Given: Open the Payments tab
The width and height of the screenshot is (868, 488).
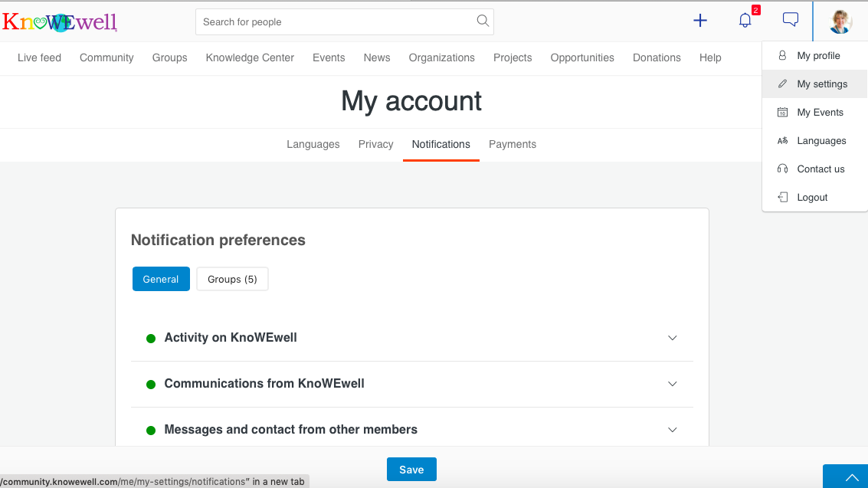Looking at the screenshot, I should coord(513,144).
